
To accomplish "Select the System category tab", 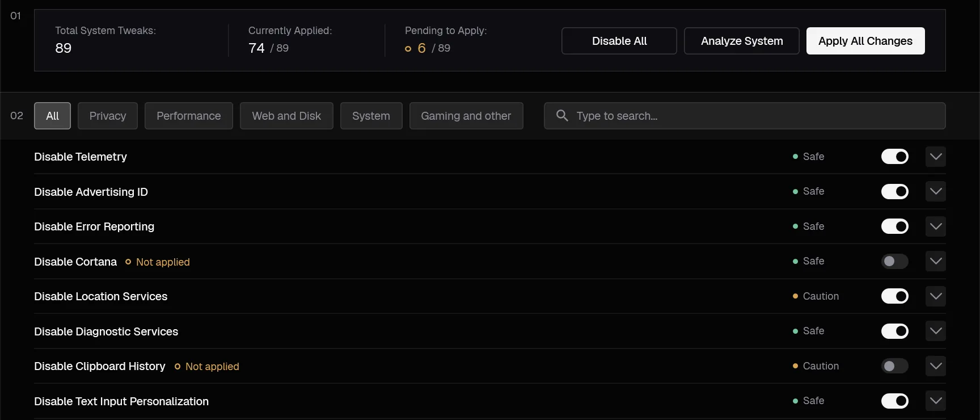I will click(371, 116).
